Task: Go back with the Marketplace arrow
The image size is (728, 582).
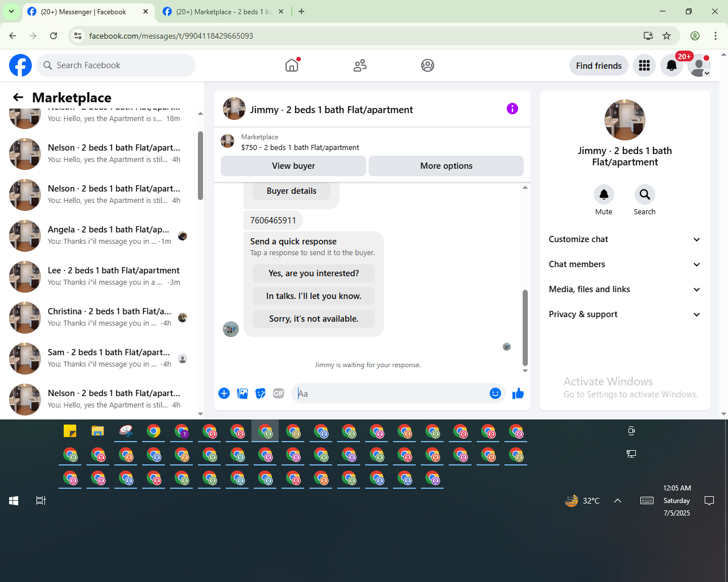Action: point(18,97)
